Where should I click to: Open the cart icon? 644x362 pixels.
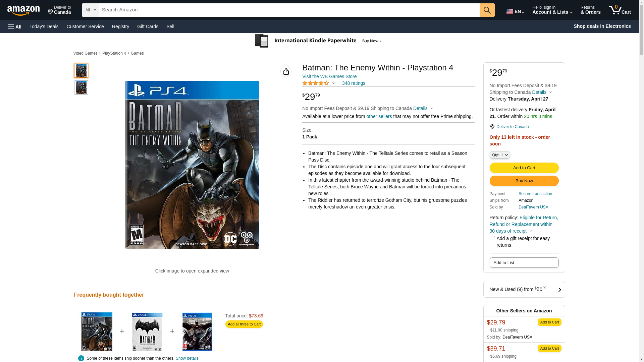click(619, 10)
